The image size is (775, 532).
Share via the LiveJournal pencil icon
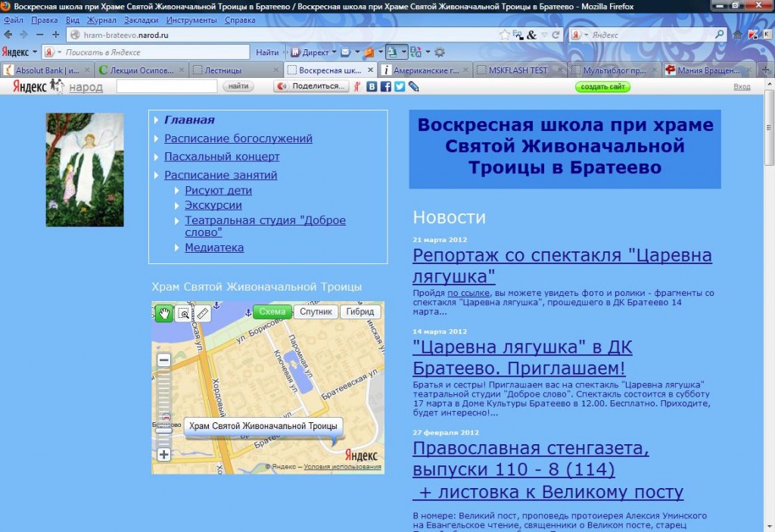point(414,86)
